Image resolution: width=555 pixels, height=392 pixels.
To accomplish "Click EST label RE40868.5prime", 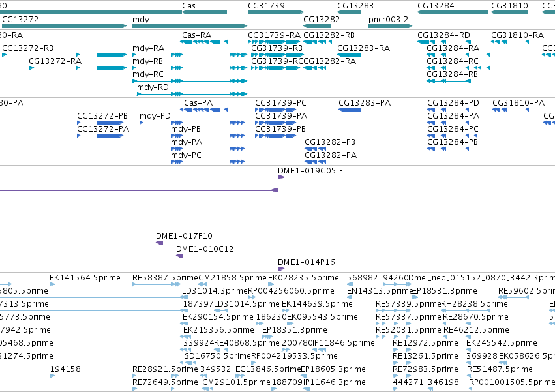I will click(x=247, y=343).
